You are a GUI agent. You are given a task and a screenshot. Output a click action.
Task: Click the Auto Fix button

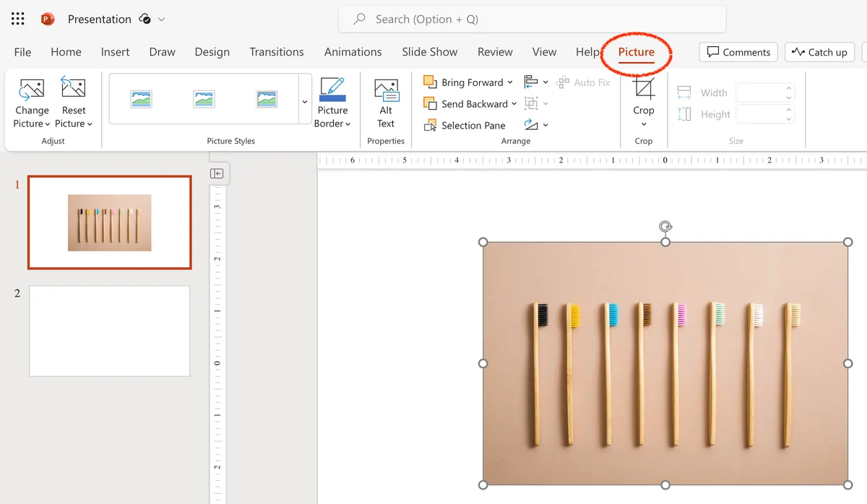(x=583, y=82)
